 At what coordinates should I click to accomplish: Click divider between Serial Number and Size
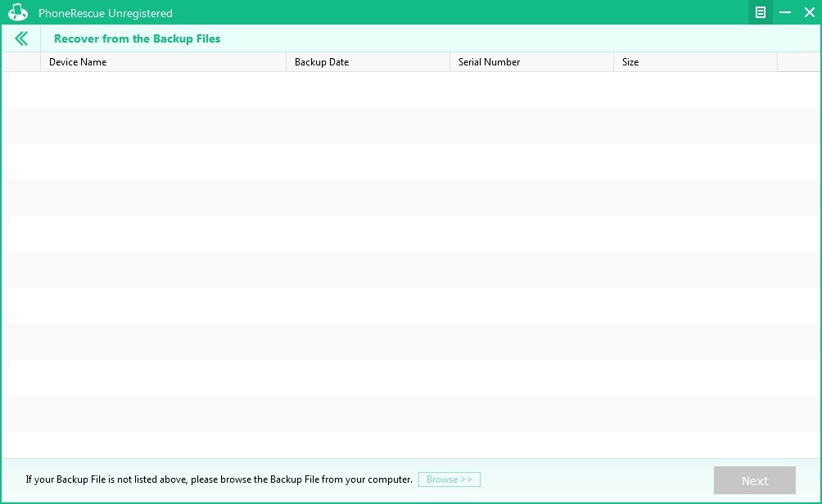click(x=614, y=62)
